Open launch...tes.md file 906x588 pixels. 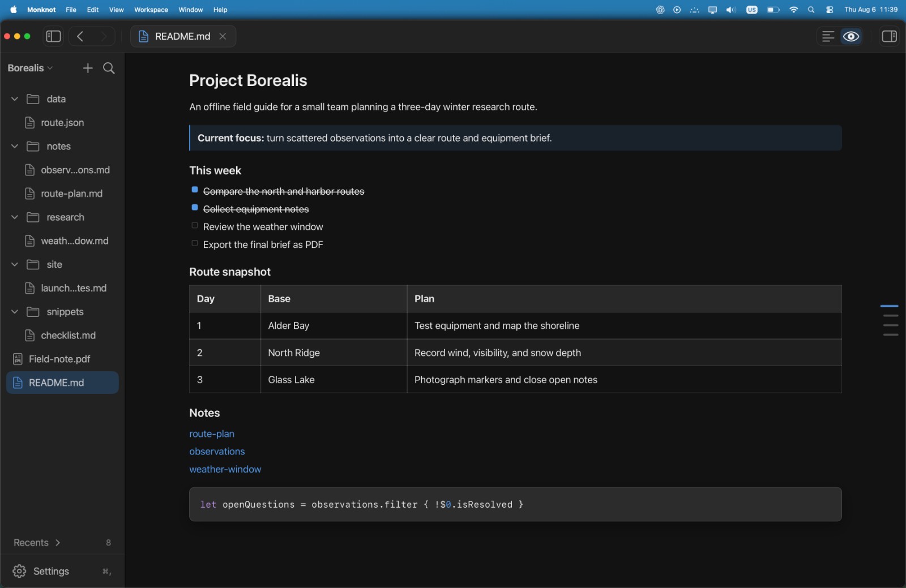[62, 288]
